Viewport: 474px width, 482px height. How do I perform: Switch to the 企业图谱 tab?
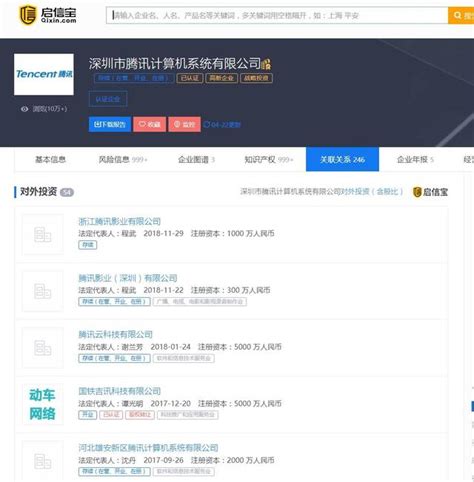click(x=196, y=160)
